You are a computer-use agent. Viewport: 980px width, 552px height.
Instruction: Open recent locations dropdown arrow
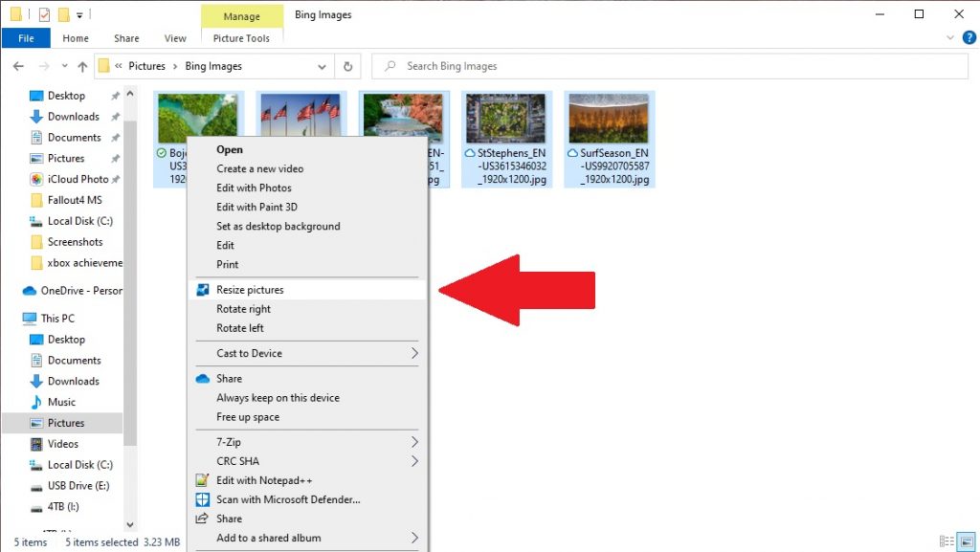pyautogui.click(x=64, y=66)
